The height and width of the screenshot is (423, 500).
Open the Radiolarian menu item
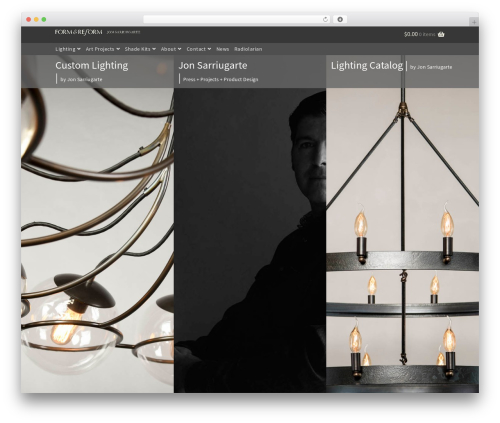[248, 49]
